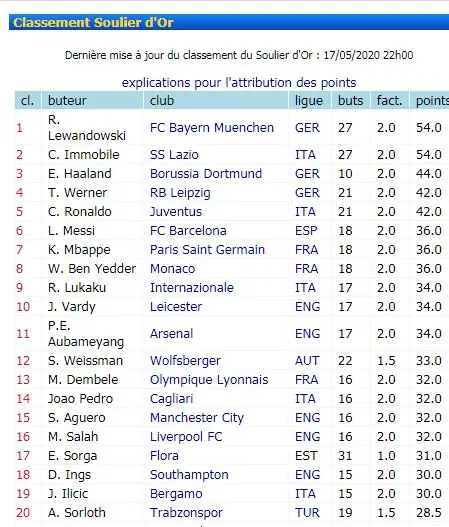The image size is (449, 527).
Task: Click the Juventus club link
Action: tap(176, 212)
